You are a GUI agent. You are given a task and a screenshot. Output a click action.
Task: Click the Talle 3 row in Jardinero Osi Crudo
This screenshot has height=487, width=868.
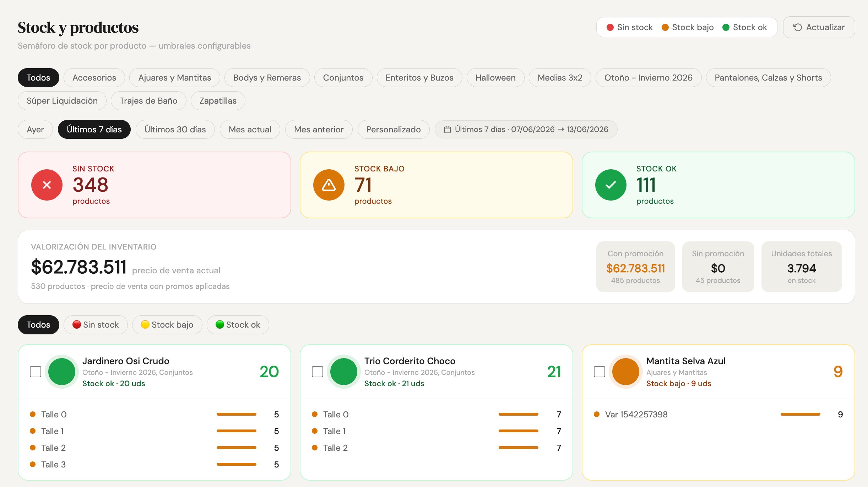(x=154, y=465)
